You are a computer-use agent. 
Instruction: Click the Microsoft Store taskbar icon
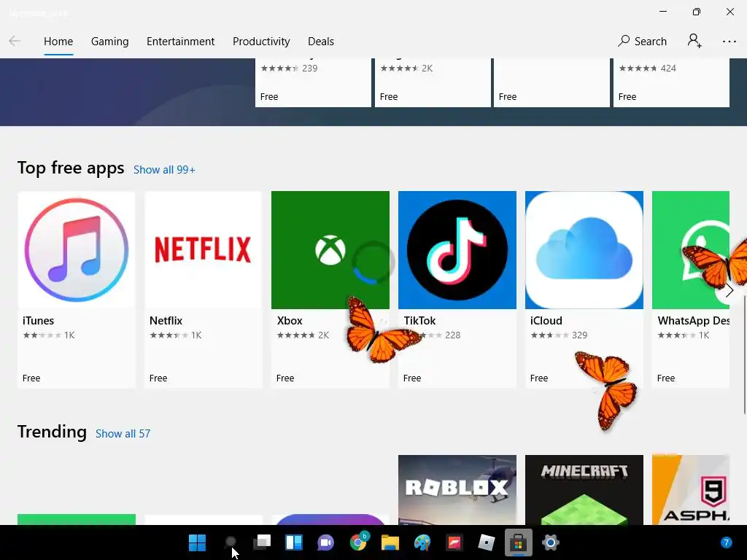pos(519,542)
